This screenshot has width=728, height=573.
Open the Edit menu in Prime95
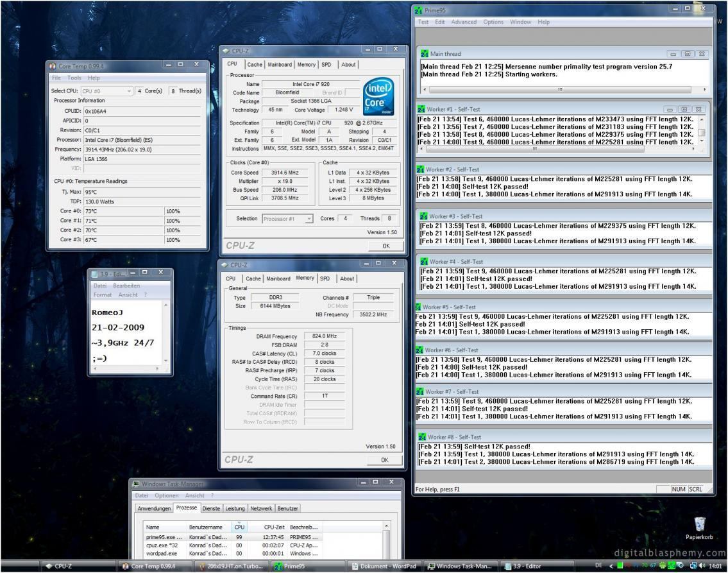439,22
